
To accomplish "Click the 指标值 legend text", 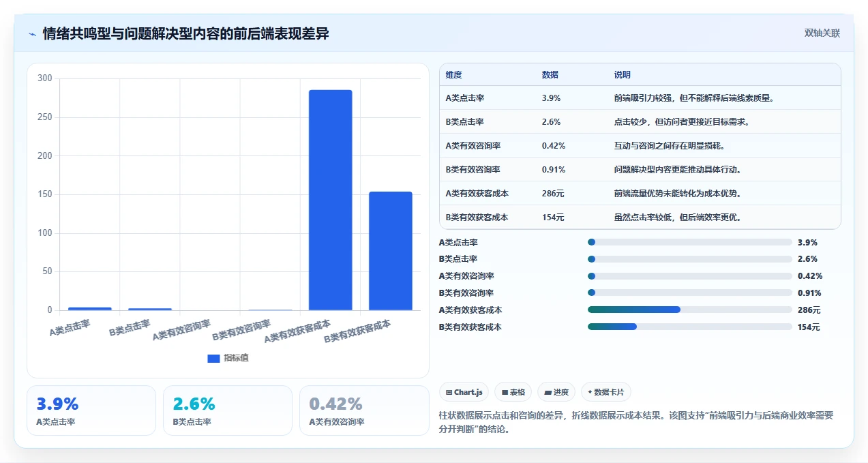I will (236, 358).
